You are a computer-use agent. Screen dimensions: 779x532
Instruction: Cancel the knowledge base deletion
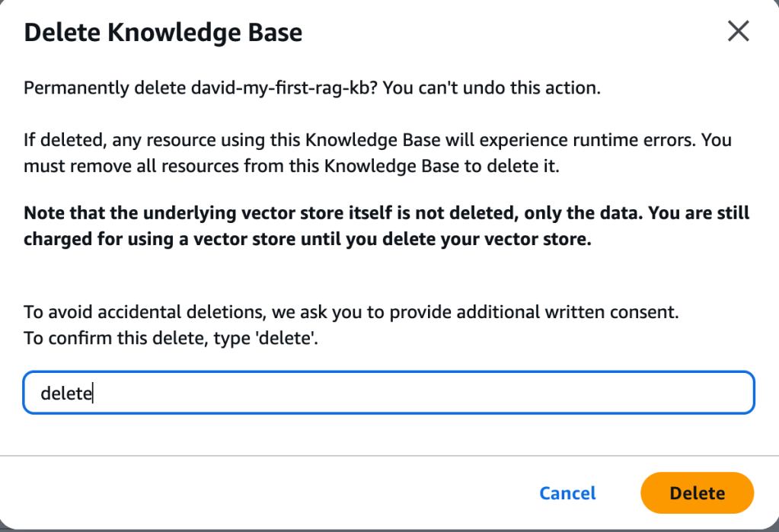coord(567,493)
